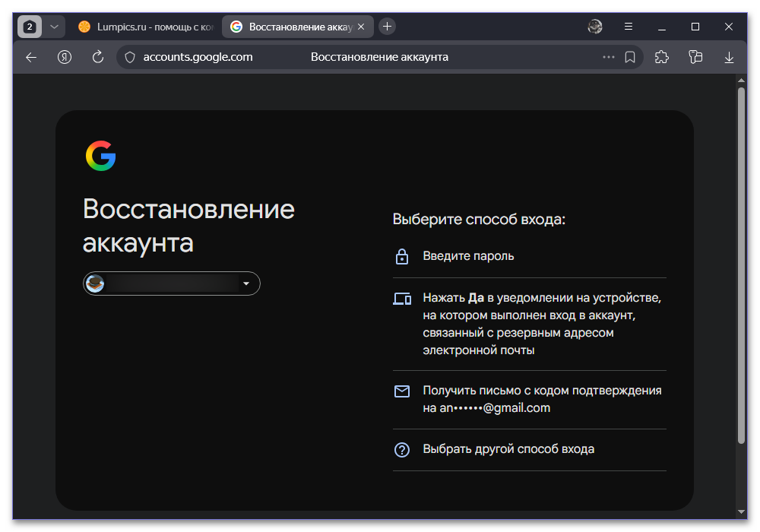Click the devices icon for notification option

(x=402, y=299)
